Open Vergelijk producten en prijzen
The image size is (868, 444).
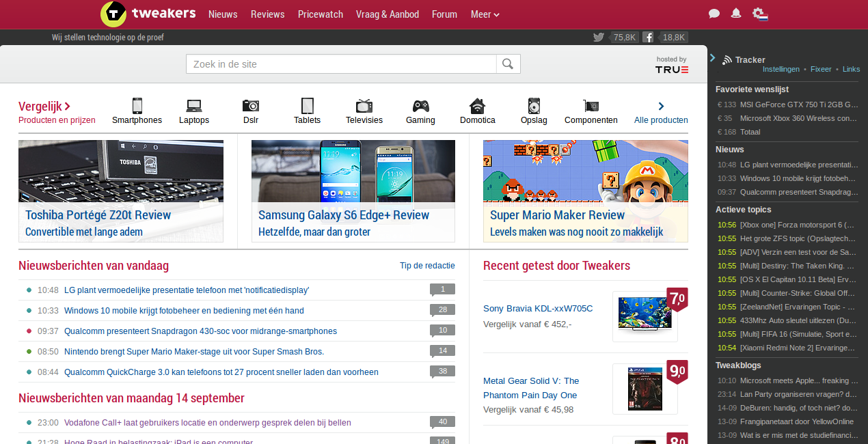(57, 113)
